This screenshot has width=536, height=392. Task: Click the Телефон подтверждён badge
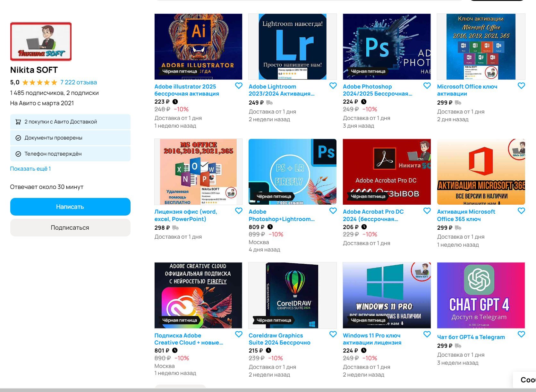click(x=70, y=154)
